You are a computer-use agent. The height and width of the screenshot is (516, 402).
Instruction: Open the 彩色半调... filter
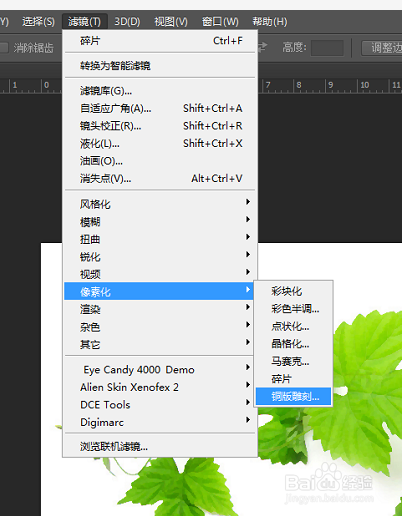click(293, 309)
